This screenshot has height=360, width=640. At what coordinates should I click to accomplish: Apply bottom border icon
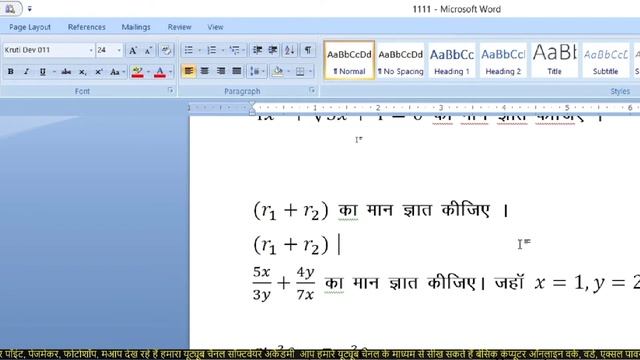(x=300, y=72)
